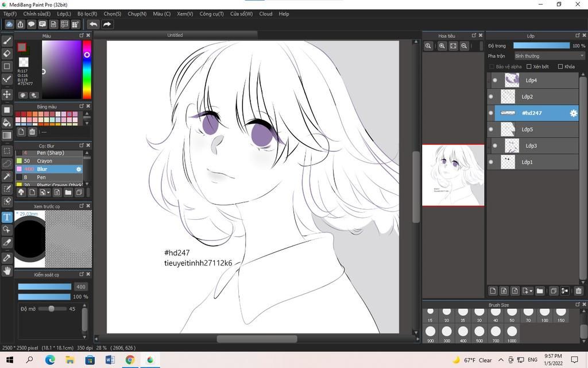Switch to the Untitled canvas tab
The height and width of the screenshot is (368, 588).
click(175, 35)
